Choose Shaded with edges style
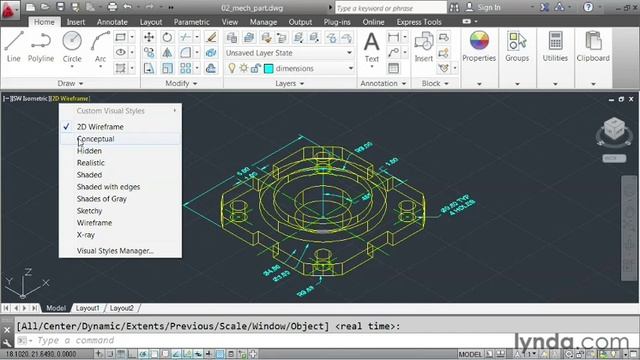Viewport: 640px width, 360px height. [120, 187]
